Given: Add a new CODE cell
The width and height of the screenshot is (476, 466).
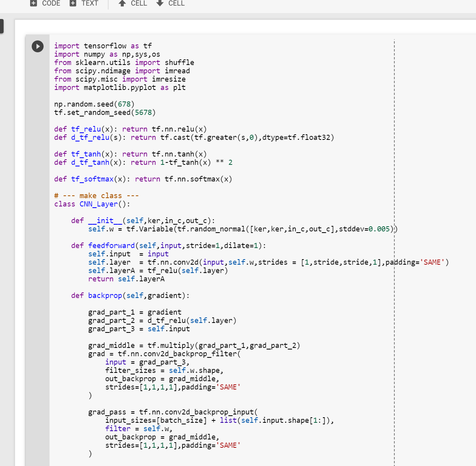Looking at the screenshot, I should (46, 3).
